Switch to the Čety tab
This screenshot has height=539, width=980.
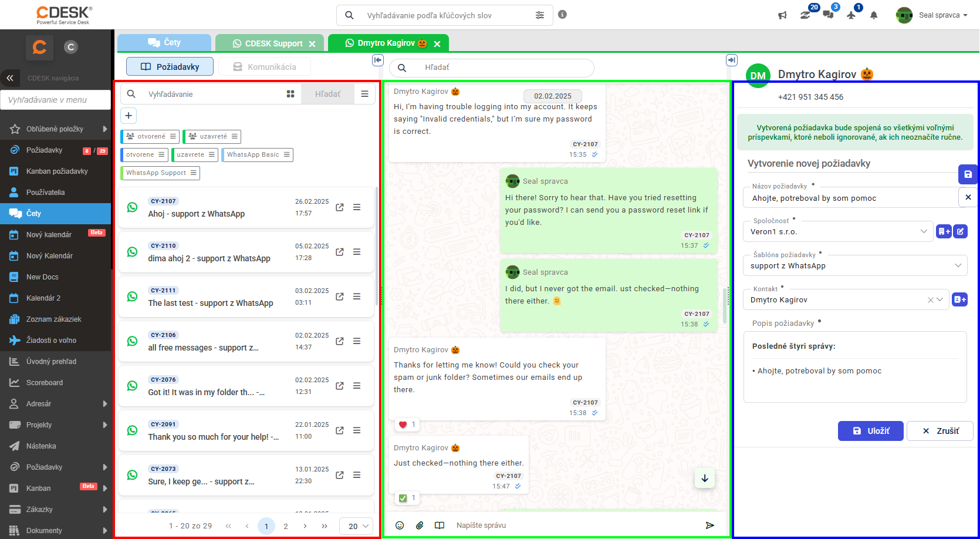click(x=164, y=43)
